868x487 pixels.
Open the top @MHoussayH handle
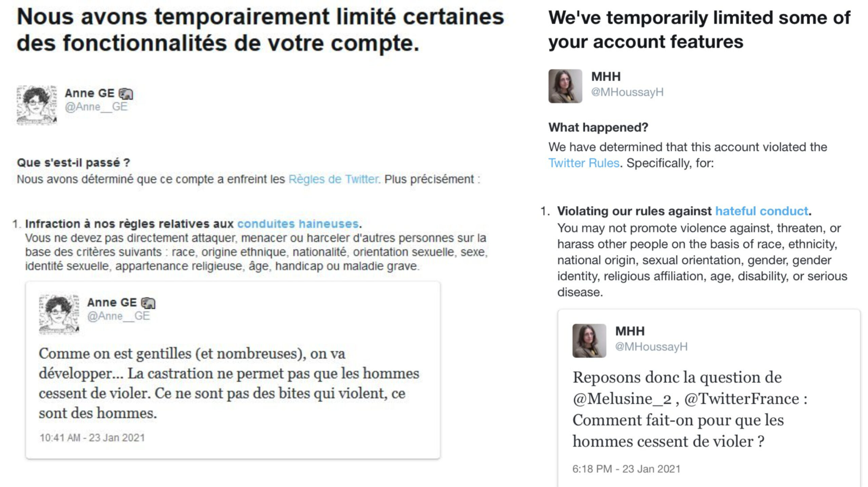coord(627,92)
